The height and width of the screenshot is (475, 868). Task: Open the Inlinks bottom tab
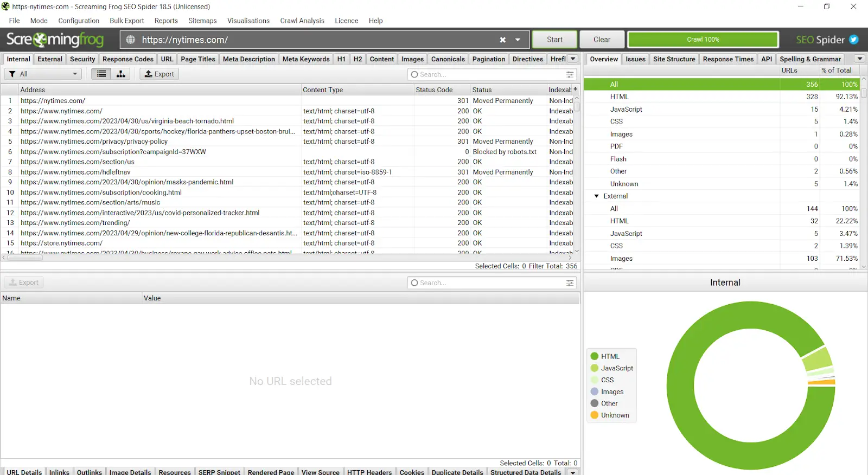coord(59,472)
